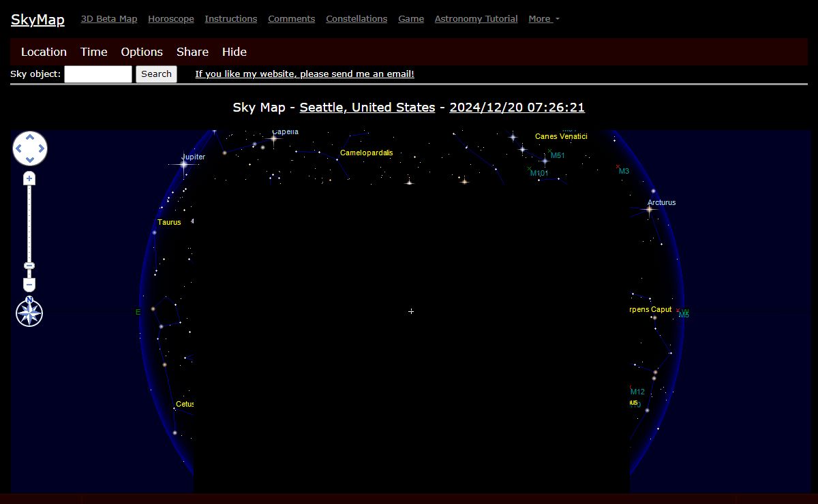Select the M3 cluster marker
The width and height of the screenshot is (818, 504).
pyautogui.click(x=618, y=167)
